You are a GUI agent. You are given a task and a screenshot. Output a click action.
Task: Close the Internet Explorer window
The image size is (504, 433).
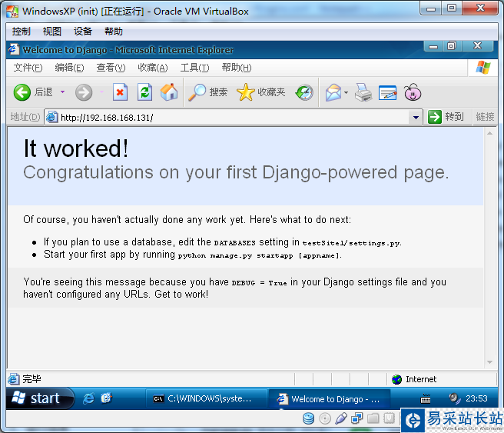477,47
